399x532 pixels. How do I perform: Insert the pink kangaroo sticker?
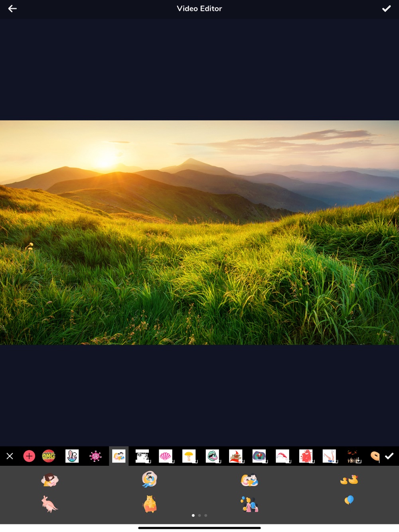(x=50, y=504)
